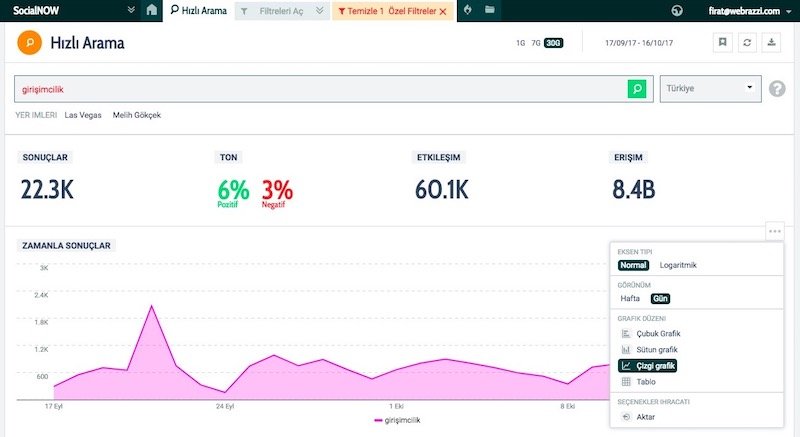The height and width of the screenshot is (437, 800).
Task: Choose Sütun grafik chart layout
Action: (x=657, y=349)
